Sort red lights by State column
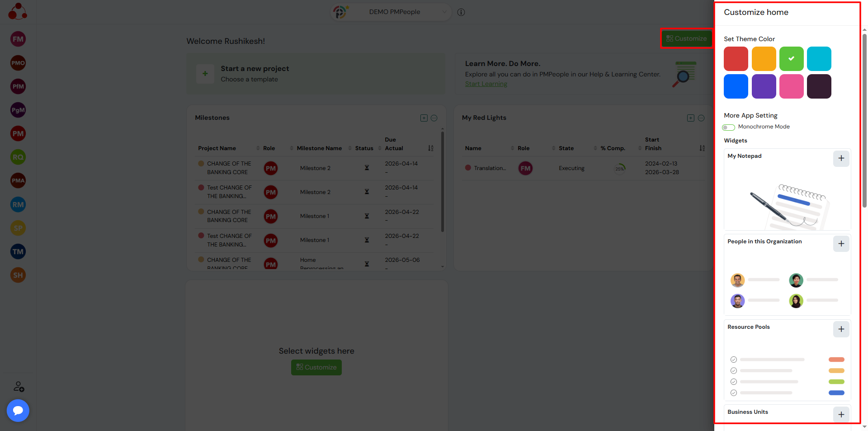 tap(566, 148)
